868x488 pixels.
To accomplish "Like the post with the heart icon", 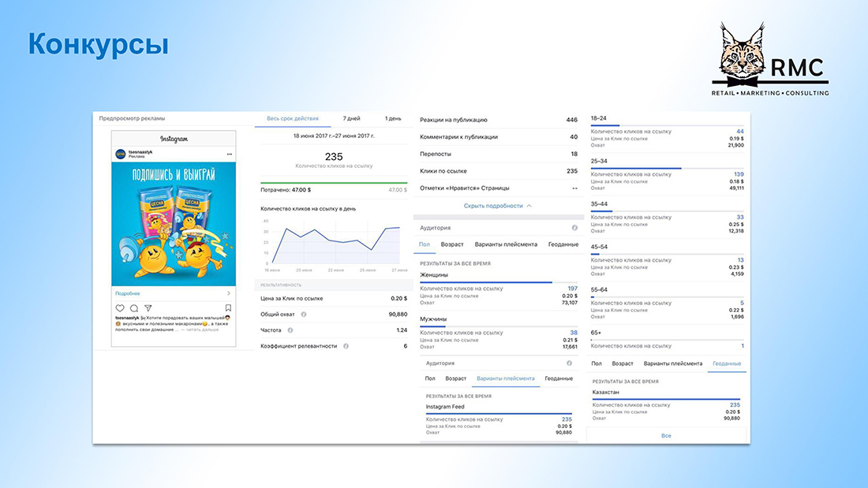I will click(120, 308).
